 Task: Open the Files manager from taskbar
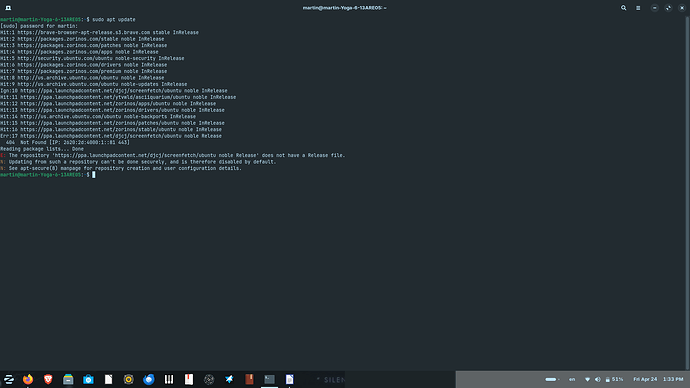68,379
